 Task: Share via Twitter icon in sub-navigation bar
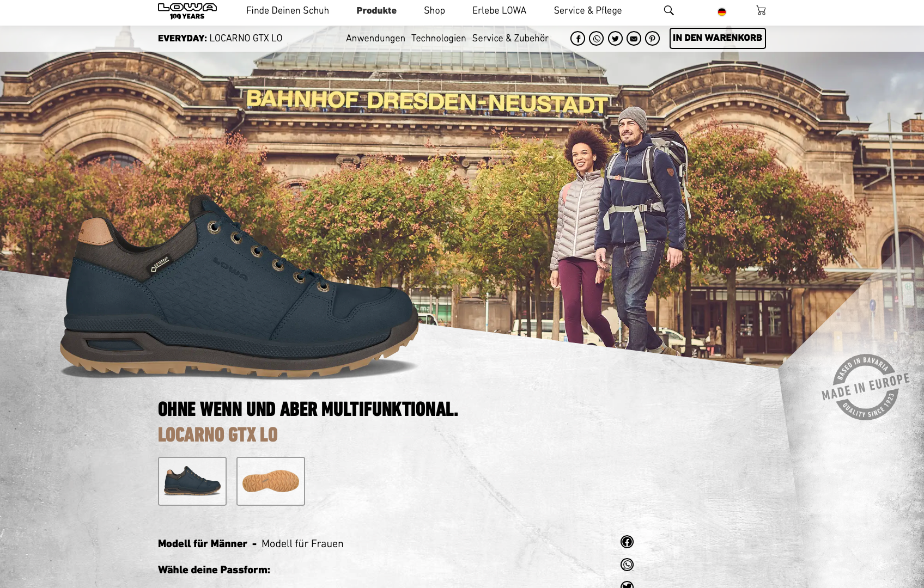point(615,39)
